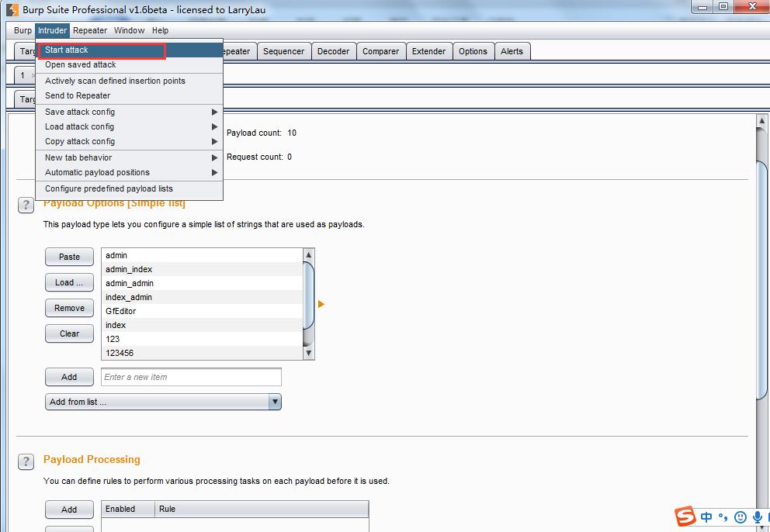Select payload item index_admin

[x=203, y=297]
